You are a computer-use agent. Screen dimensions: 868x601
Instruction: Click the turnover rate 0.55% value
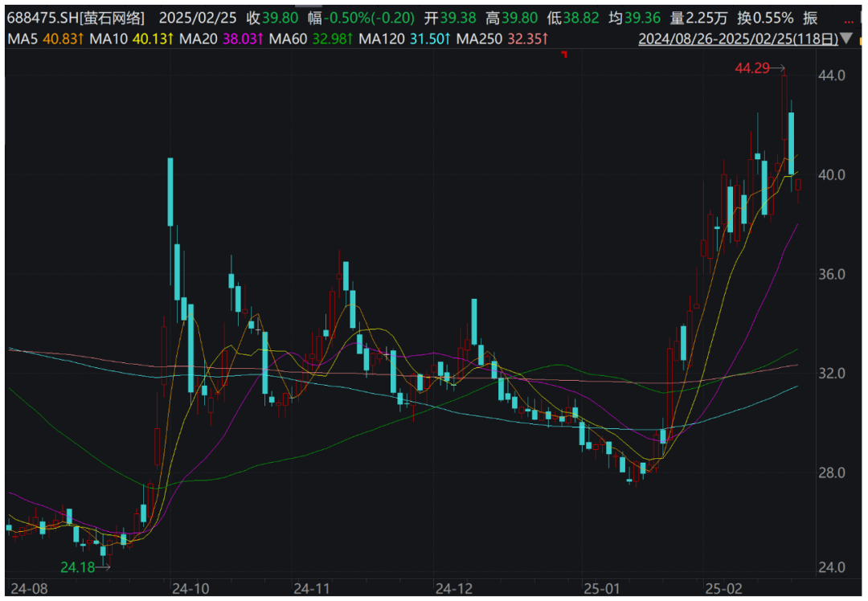pos(772,18)
